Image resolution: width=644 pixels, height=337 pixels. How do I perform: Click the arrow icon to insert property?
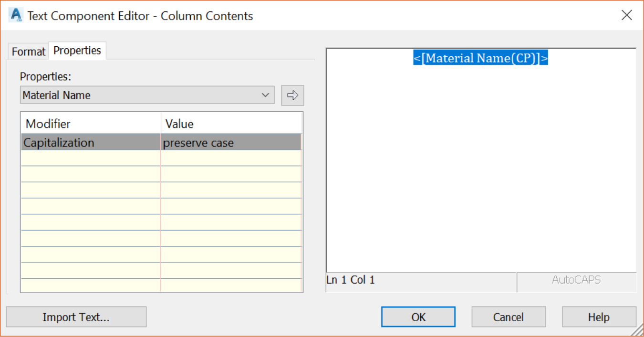pyautogui.click(x=292, y=95)
